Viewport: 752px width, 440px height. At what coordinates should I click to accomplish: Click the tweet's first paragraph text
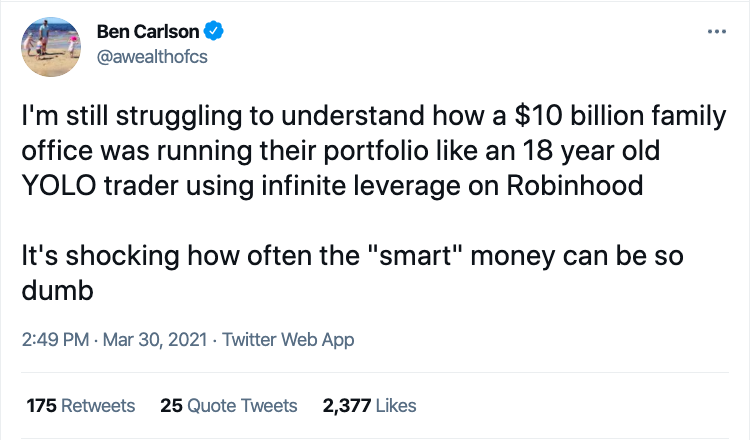click(x=370, y=149)
